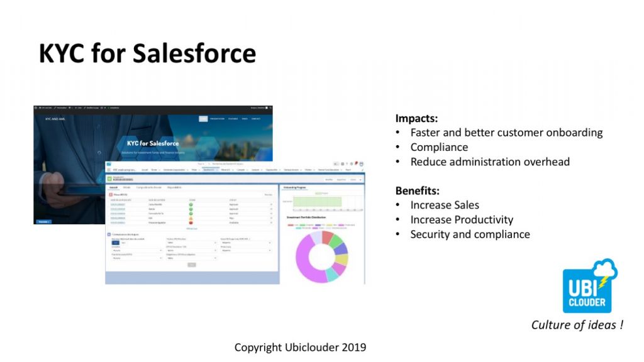Click 'KYC for Salesforce' heading inside website screenshot
This screenshot has width=644, height=362.
pyautogui.click(x=153, y=143)
